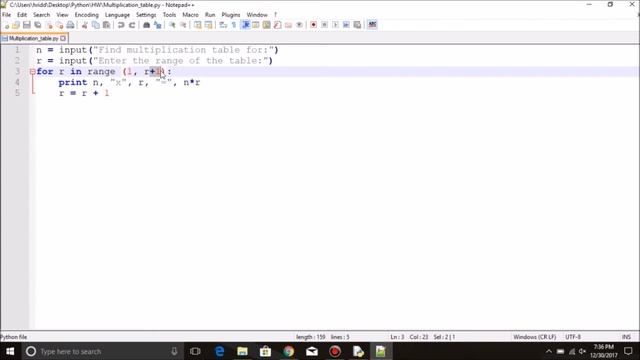
Task: Open Find with the binoculars icon
Action: pyautogui.click(x=146, y=25)
